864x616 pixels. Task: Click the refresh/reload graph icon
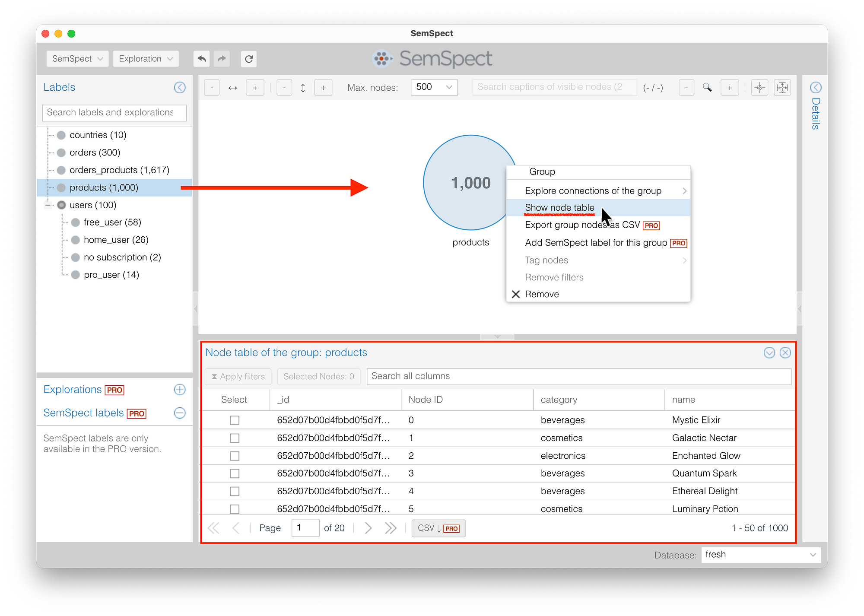(x=248, y=59)
